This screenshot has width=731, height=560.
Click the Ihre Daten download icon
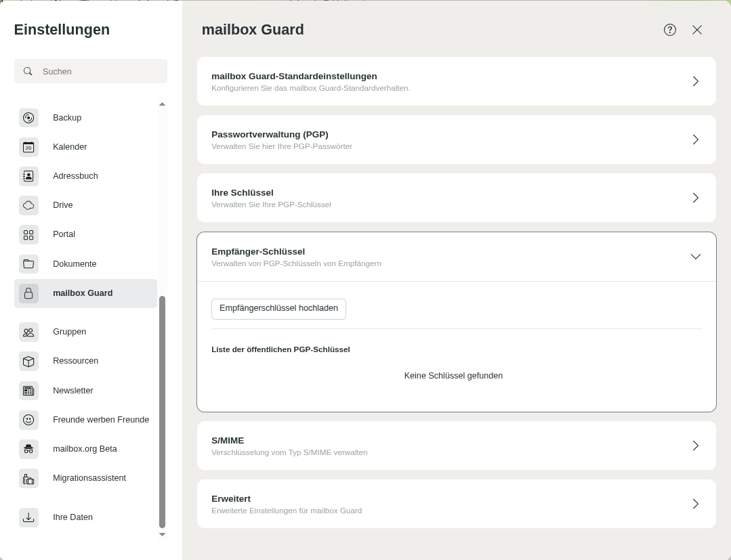(28, 517)
